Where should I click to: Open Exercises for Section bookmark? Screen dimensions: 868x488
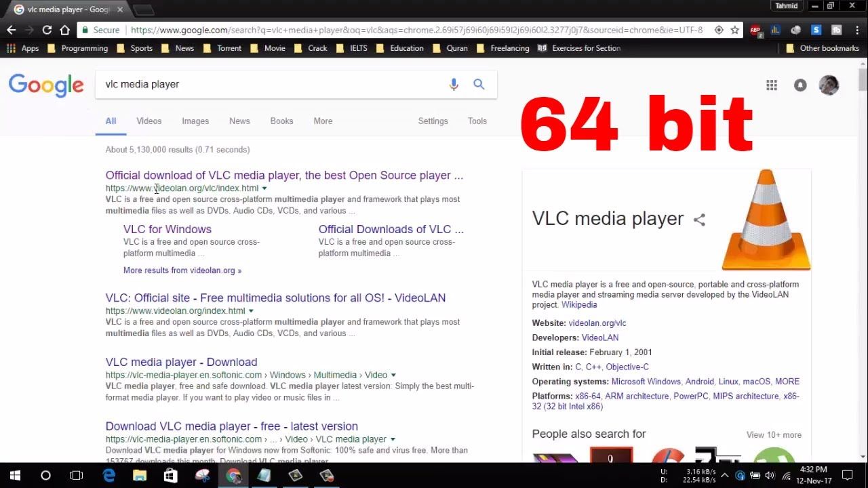pyautogui.click(x=579, y=48)
